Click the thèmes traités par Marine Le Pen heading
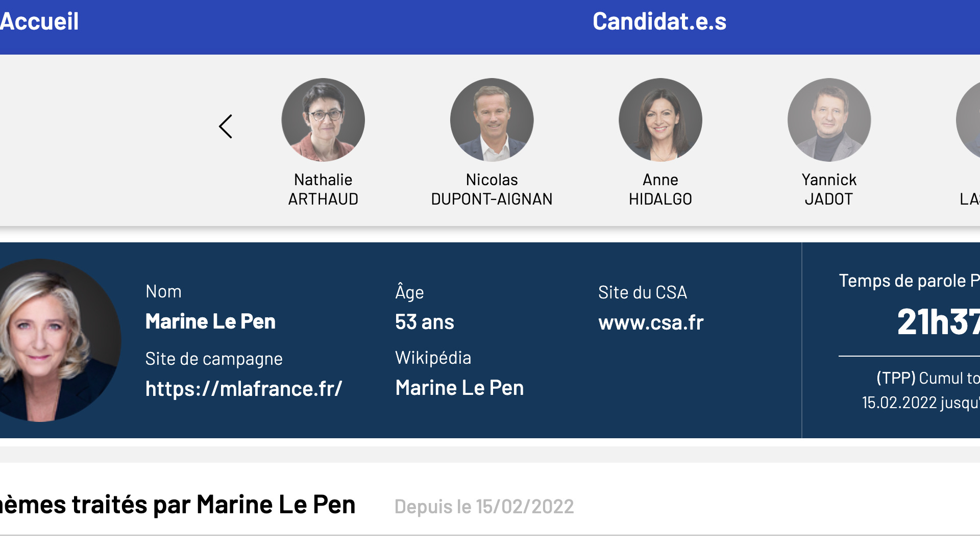 pos(178,505)
